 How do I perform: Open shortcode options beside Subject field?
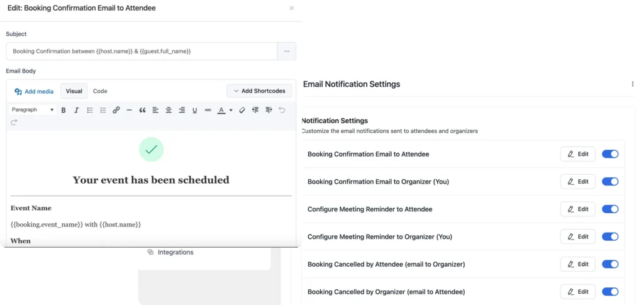click(287, 52)
